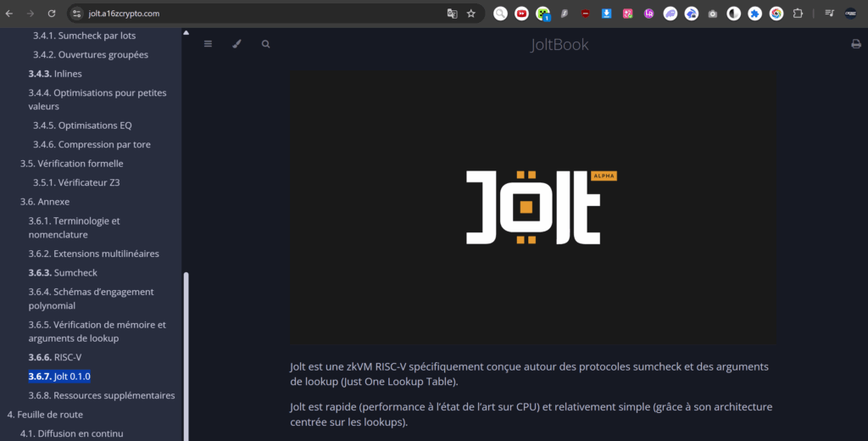The width and height of the screenshot is (868, 441).
Task: Open chapter 3.4.5 Optimisations EQ
Action: pos(82,126)
